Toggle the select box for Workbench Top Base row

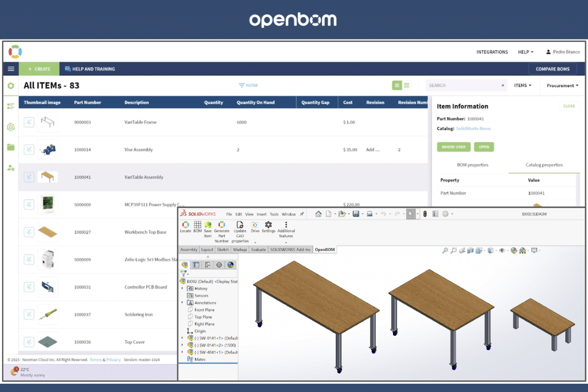pyautogui.click(x=29, y=232)
